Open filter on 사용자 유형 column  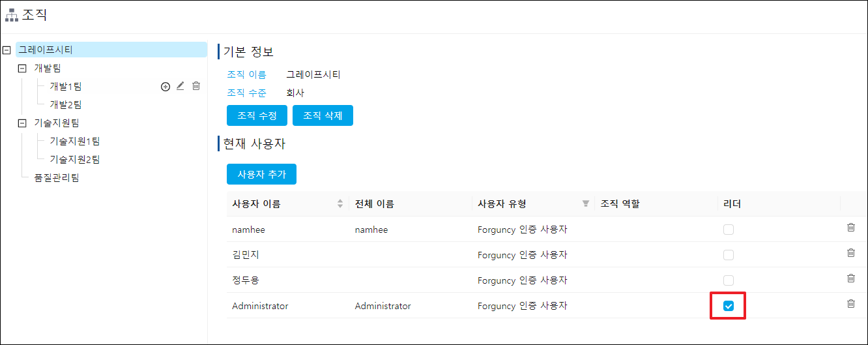pos(585,204)
